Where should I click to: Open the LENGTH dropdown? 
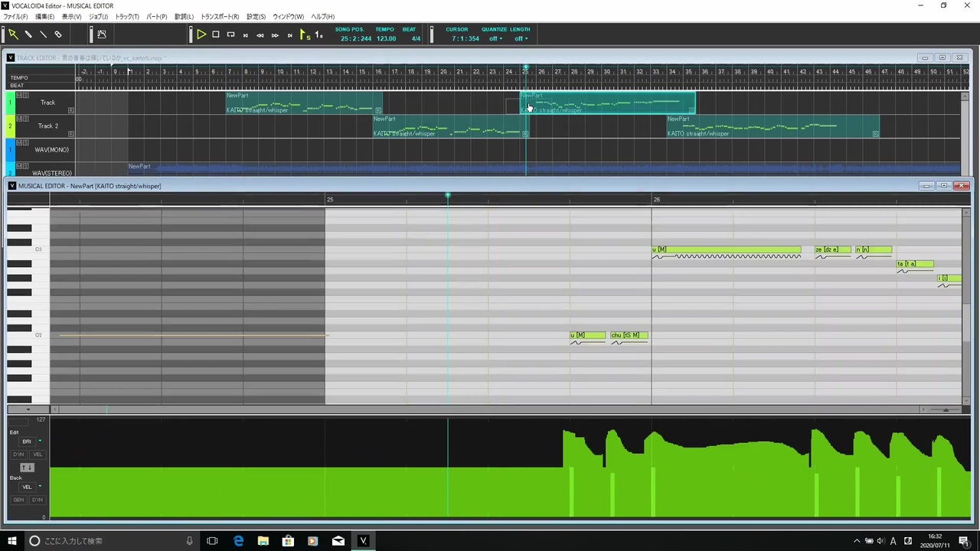[521, 38]
